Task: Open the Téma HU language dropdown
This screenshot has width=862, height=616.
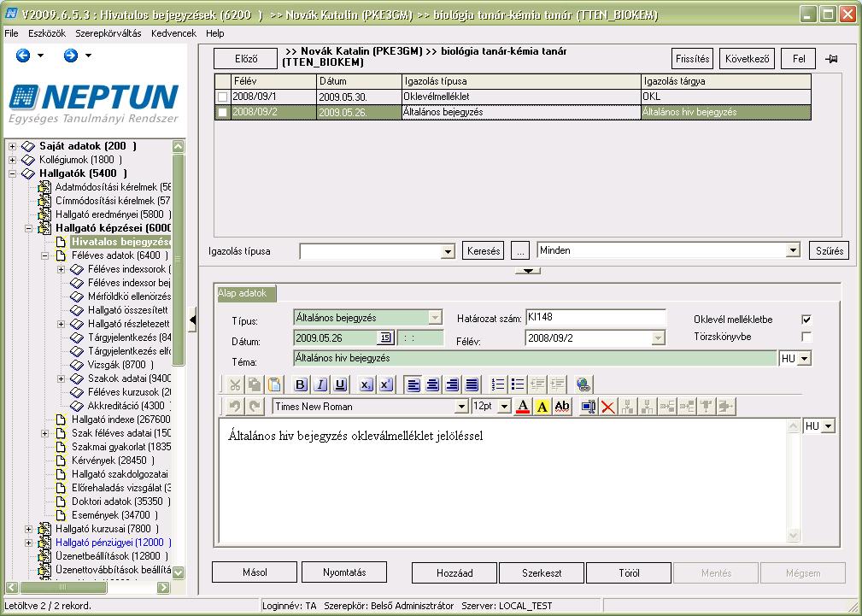Action: (x=805, y=359)
